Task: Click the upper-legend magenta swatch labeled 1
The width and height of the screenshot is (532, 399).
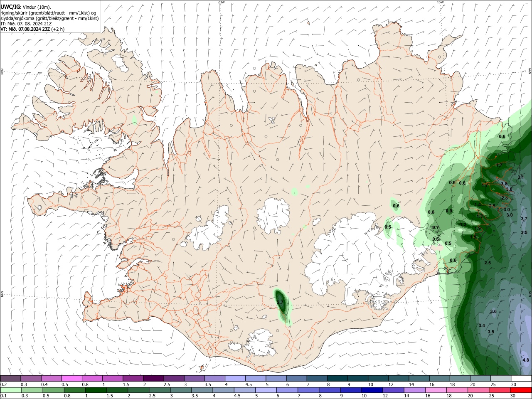Action: coord(112,378)
